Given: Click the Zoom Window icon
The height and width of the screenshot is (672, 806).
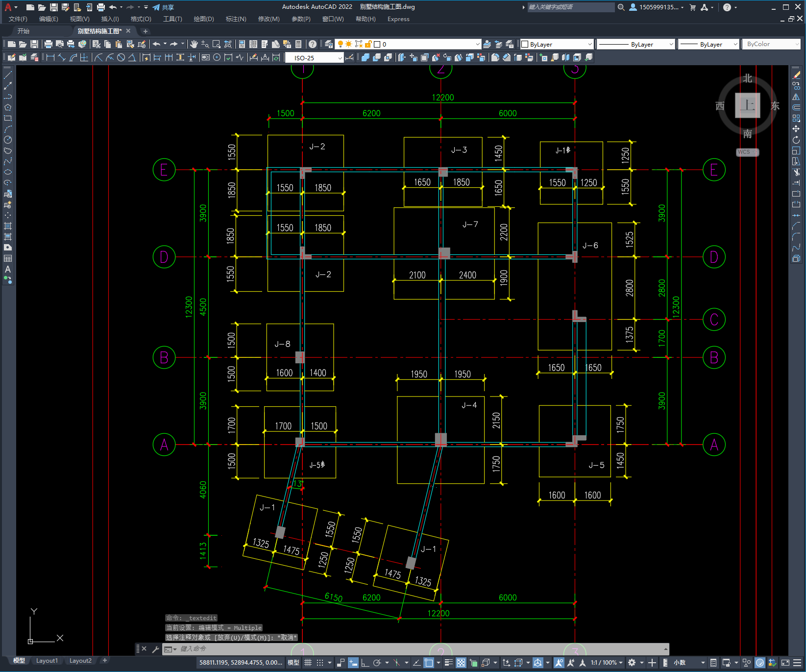Looking at the screenshot, I should point(216,44).
